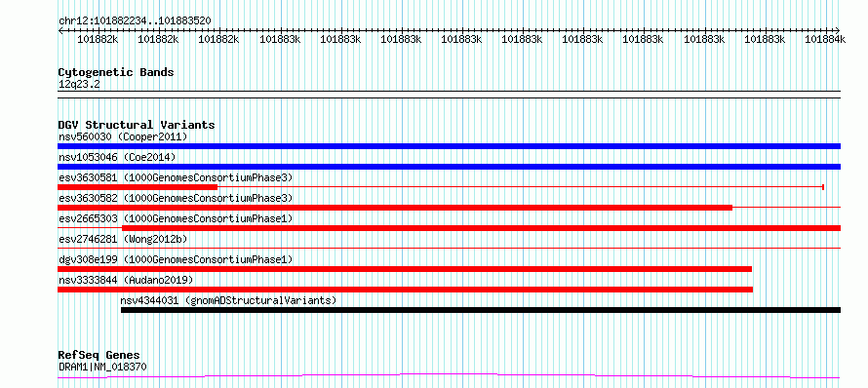Open the nsv1053046 (Coe2014) variant label
868x388 pixels.
[117, 157]
